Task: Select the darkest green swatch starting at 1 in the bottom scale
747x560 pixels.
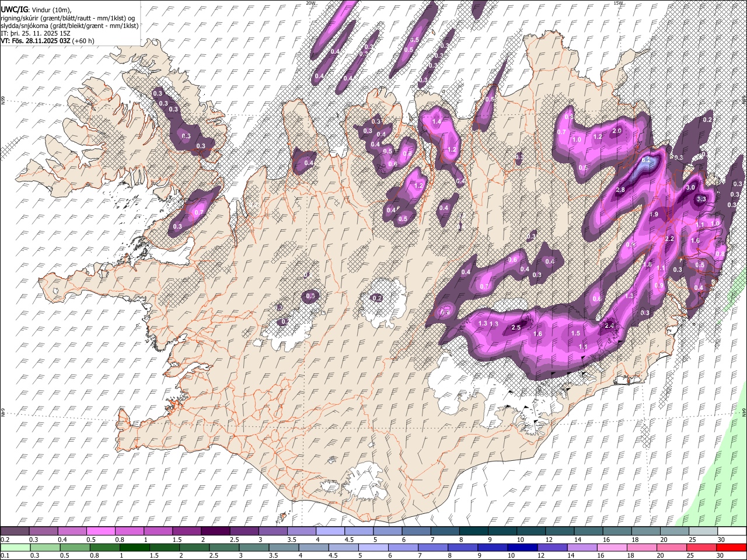Action: 134,547
